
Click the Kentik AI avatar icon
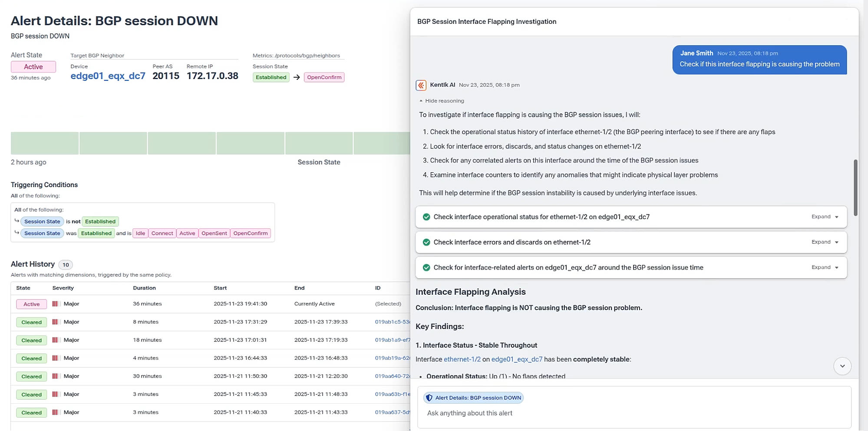[421, 85]
